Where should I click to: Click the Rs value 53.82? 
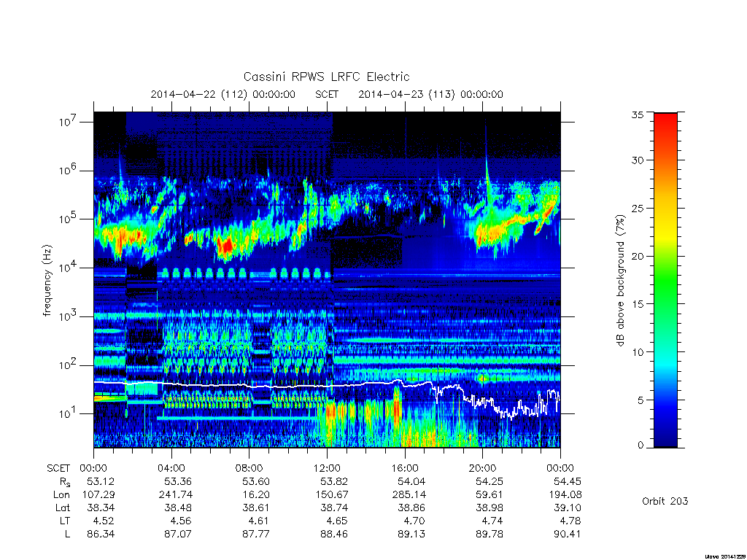(x=334, y=481)
